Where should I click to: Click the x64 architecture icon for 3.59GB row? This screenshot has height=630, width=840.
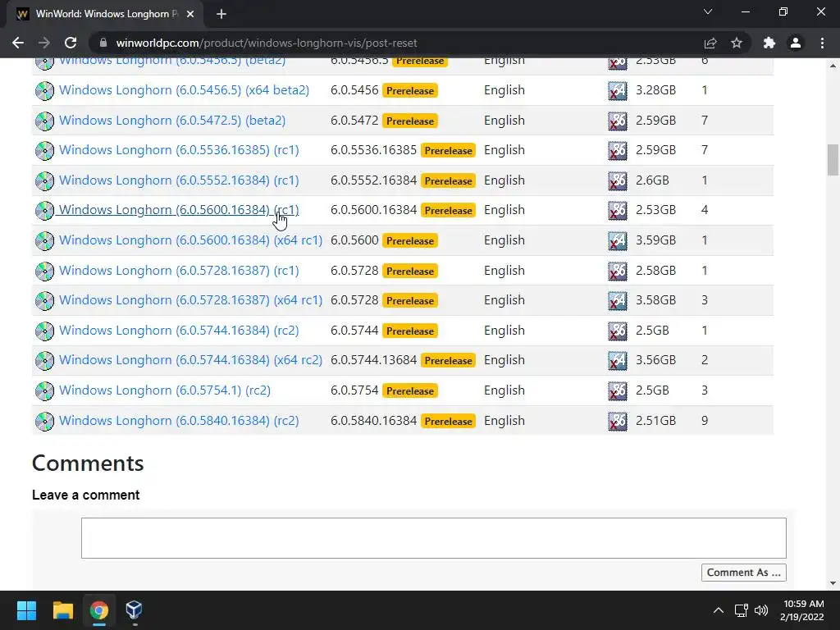(x=618, y=240)
